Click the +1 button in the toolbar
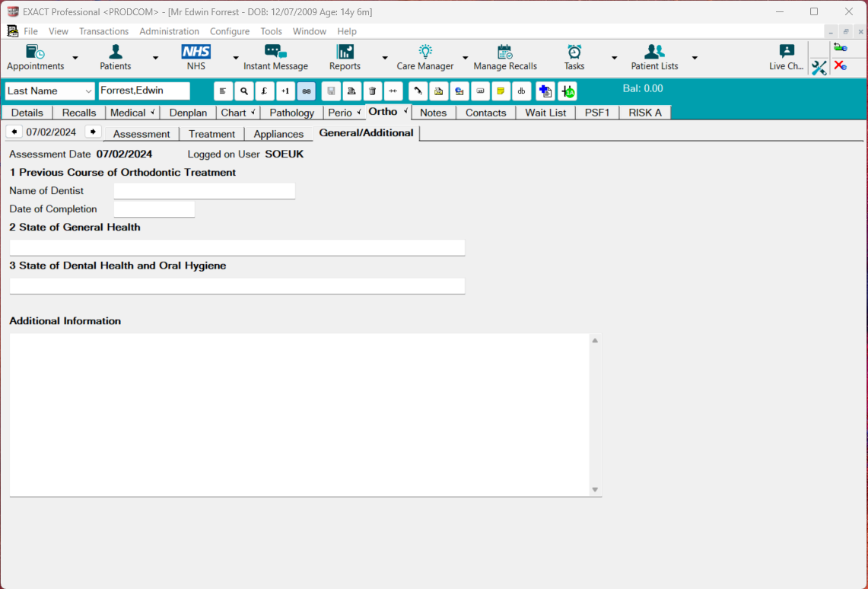 (285, 91)
